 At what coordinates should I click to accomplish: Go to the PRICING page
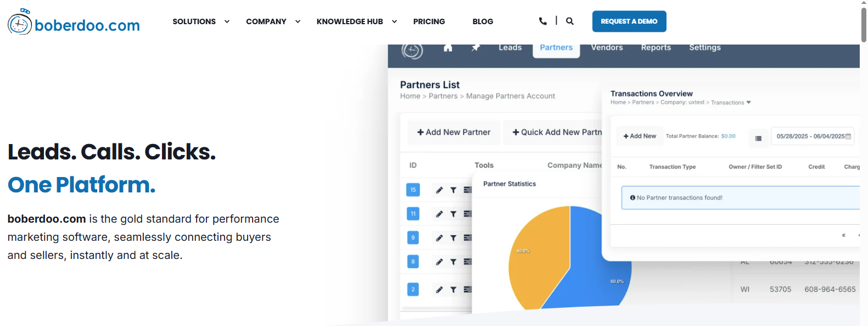tap(429, 21)
